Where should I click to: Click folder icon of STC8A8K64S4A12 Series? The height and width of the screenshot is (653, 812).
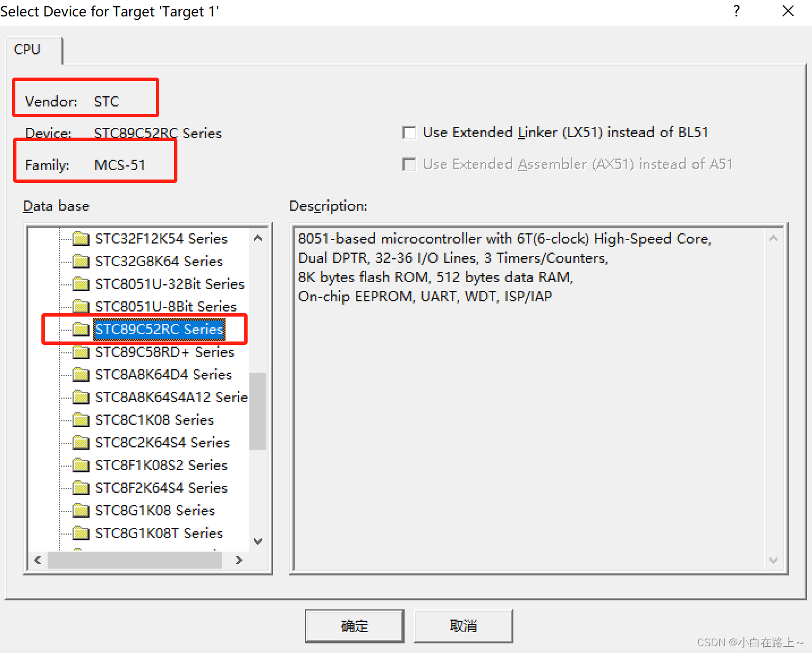81,397
